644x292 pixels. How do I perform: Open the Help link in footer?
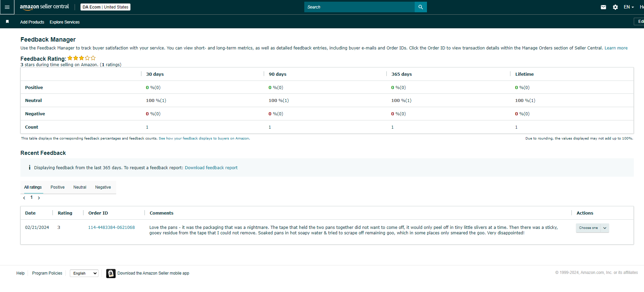point(20,273)
